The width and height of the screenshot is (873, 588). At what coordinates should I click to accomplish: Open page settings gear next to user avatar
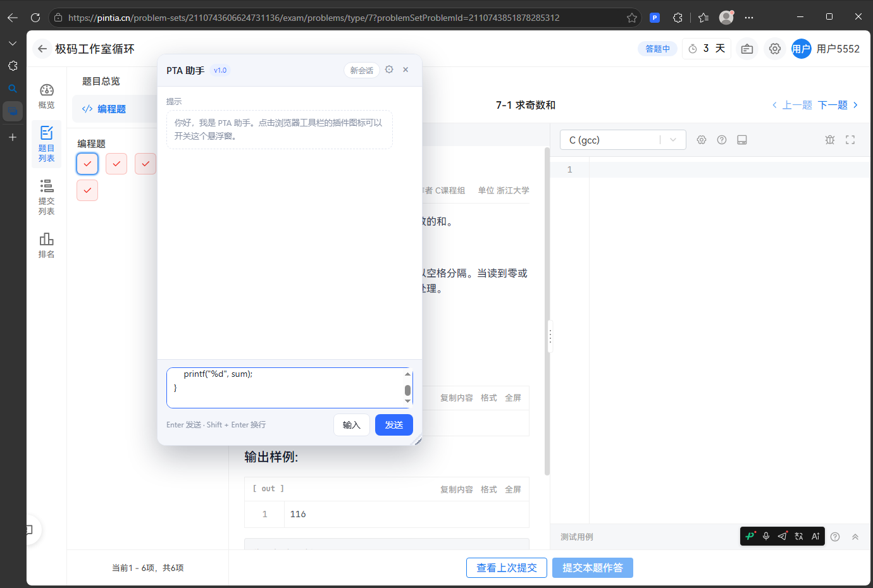click(774, 49)
